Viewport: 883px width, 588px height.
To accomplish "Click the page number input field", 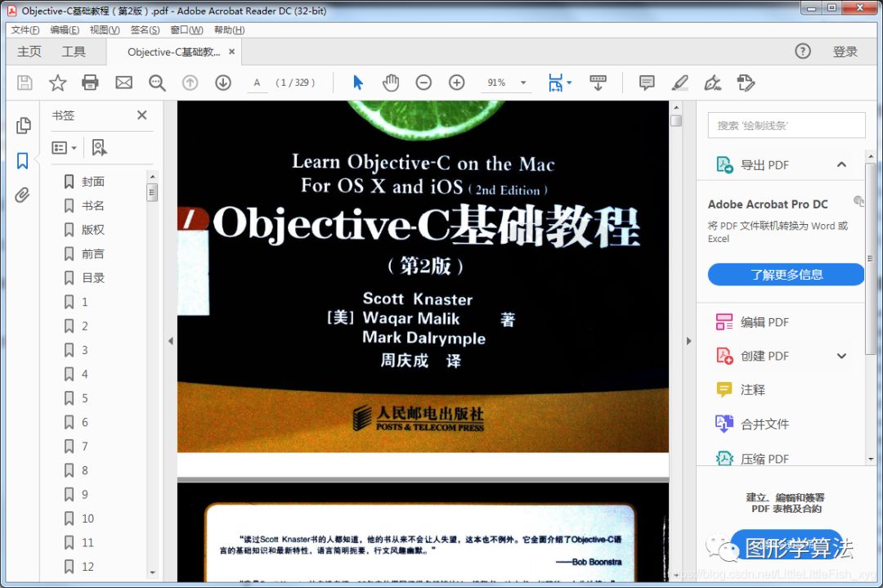I will coord(257,83).
